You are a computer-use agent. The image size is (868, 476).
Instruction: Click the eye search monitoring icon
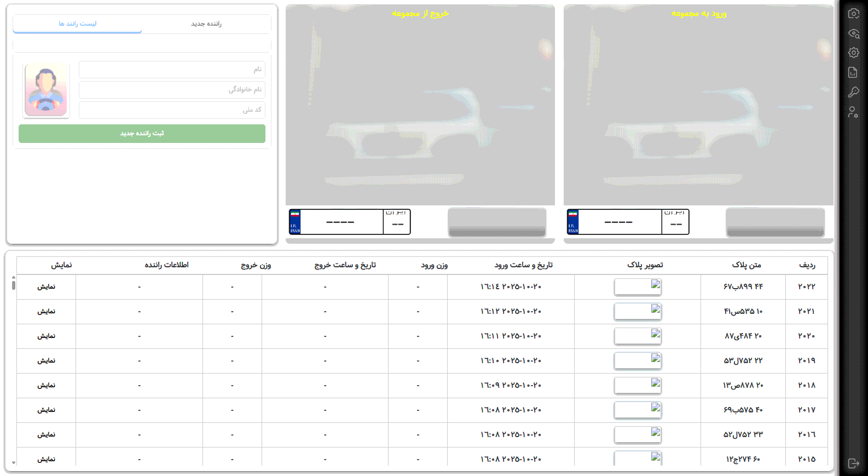click(853, 33)
